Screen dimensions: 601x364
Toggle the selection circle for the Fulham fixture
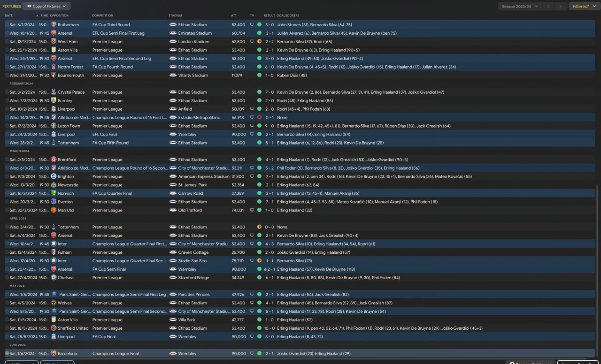7,253
